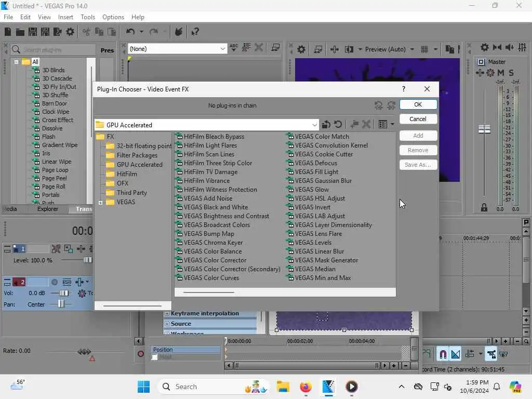Select VEGAS Color Curves plug-in
The image size is (532, 399).
coord(211,278)
